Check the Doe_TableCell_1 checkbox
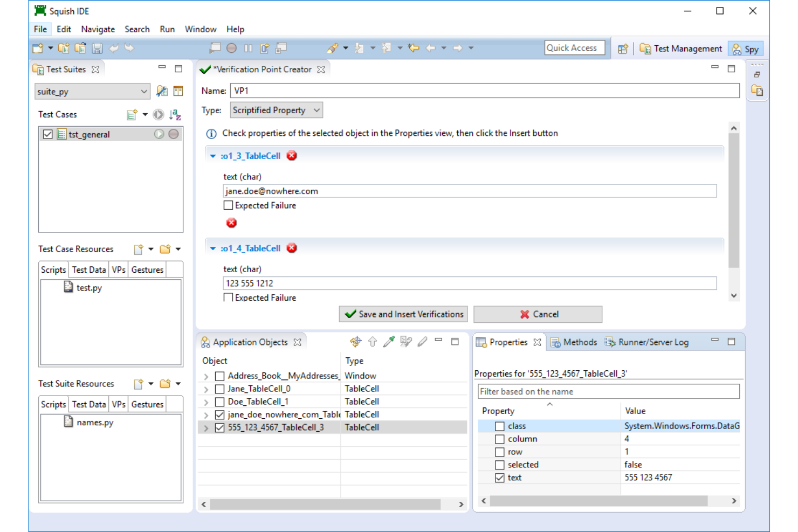The image size is (798, 532). click(x=219, y=402)
